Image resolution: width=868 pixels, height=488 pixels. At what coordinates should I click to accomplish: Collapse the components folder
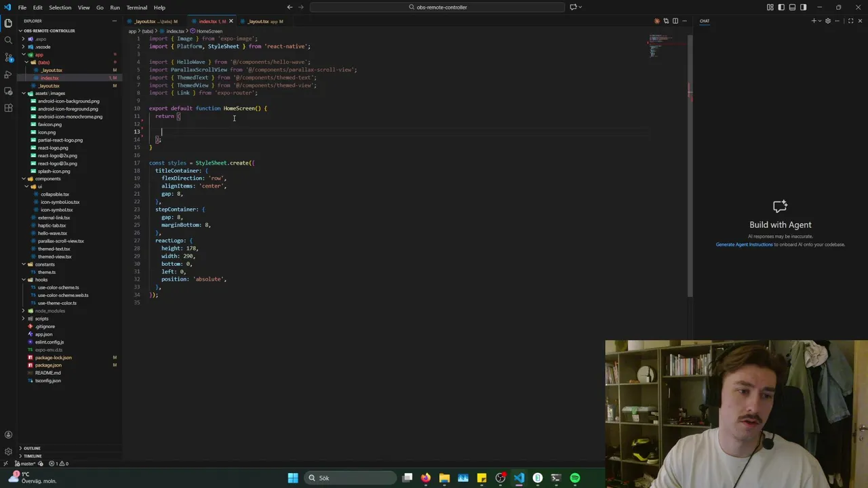tap(68, 179)
